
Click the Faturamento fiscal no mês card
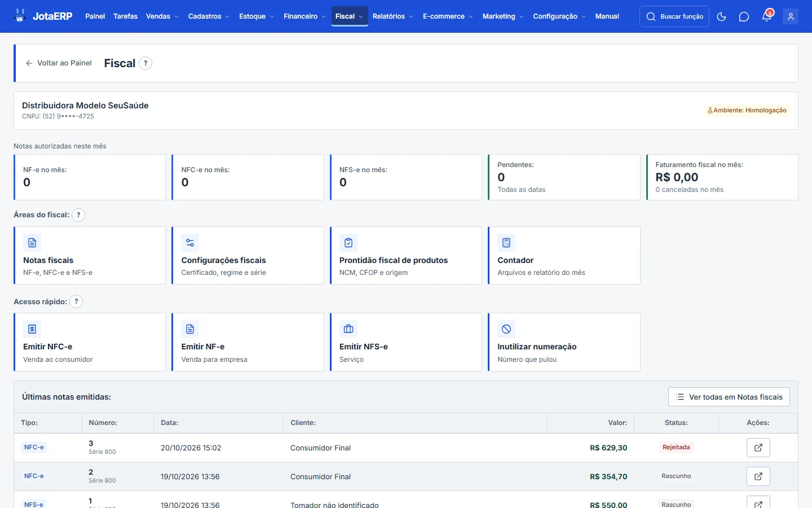pos(722,177)
